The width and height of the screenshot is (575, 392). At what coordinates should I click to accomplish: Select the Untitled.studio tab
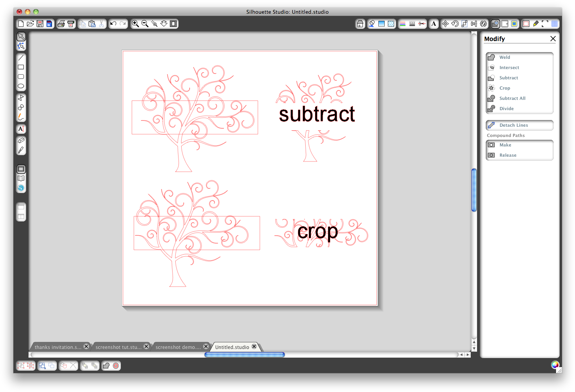pos(232,347)
